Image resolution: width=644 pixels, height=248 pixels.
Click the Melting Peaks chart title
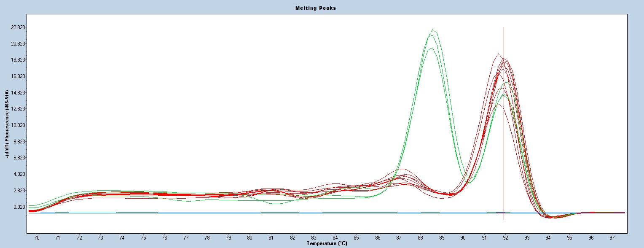click(322, 8)
